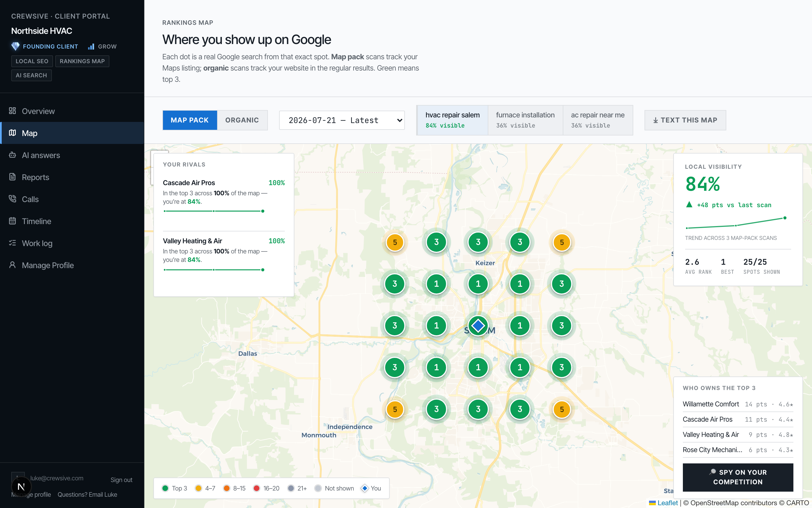Click Valley Heating & Air rival name

tap(192, 241)
